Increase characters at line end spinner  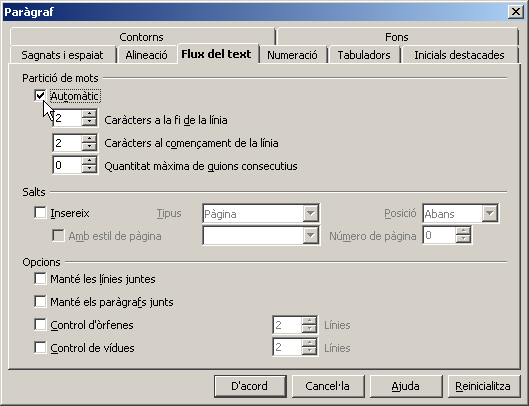89,114
